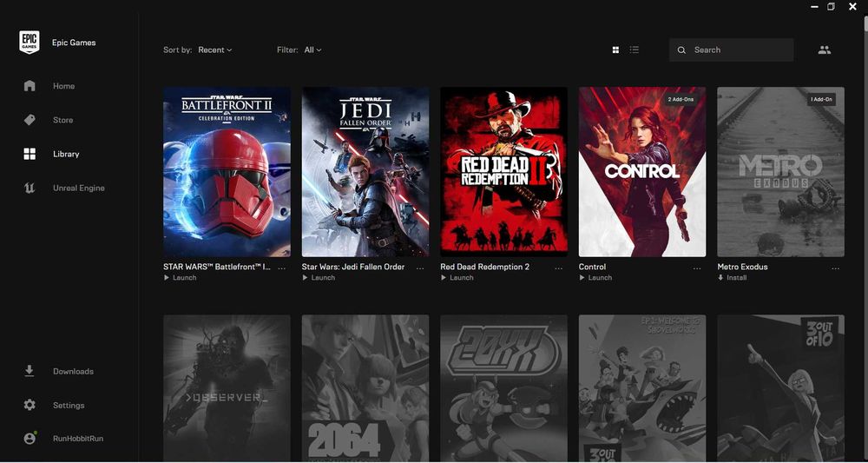Select the Library menu item
Screen dimensions: 868x463
tap(66, 154)
